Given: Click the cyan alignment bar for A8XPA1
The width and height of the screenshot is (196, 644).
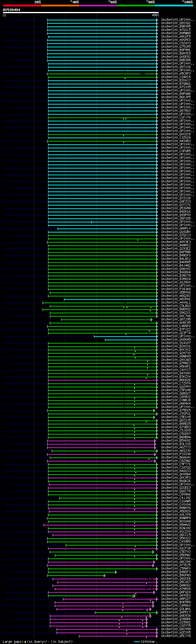Looking at the screenshot, I should tap(111, 299).
